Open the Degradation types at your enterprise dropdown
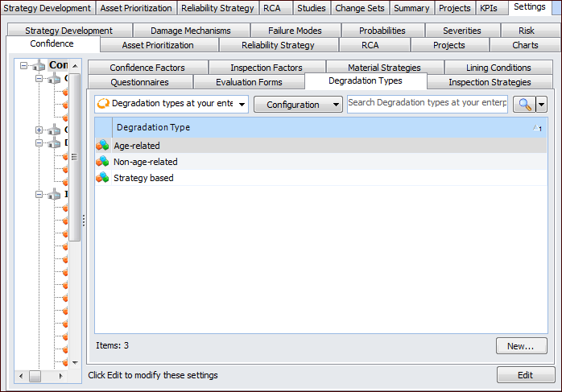 (x=171, y=105)
